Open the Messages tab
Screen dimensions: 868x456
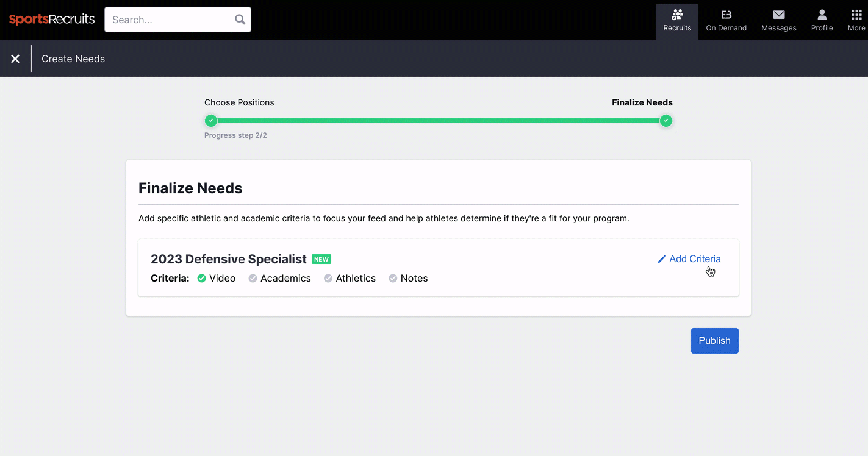779,21
